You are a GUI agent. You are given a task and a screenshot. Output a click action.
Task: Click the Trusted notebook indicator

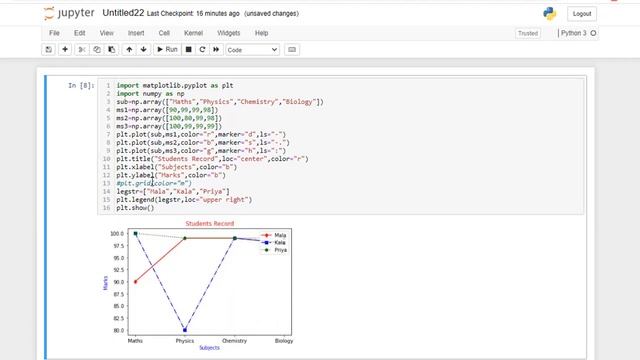pos(528,33)
